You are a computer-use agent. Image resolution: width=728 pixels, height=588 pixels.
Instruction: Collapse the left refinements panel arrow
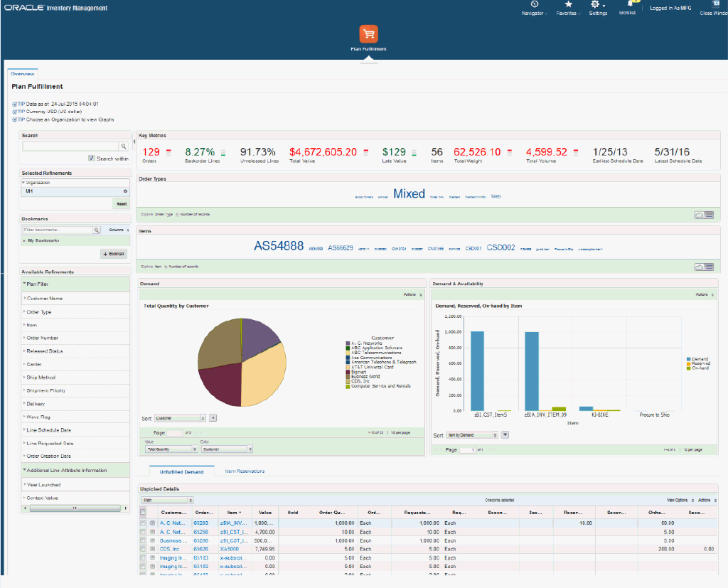coord(134,141)
